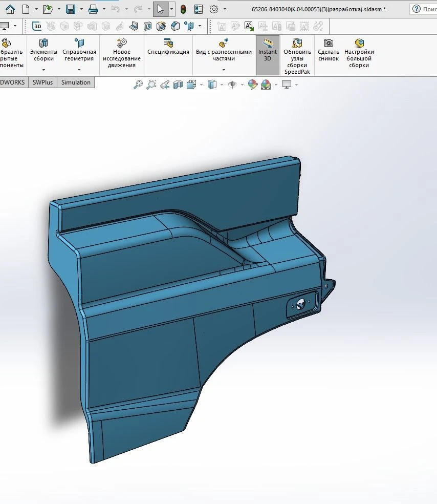Expand the Справочная геометрия dropdown
This screenshot has width=437, height=504.
(x=79, y=70)
